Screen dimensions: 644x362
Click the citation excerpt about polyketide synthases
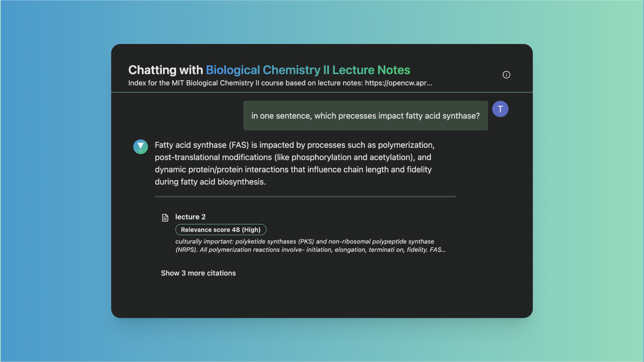click(x=310, y=245)
